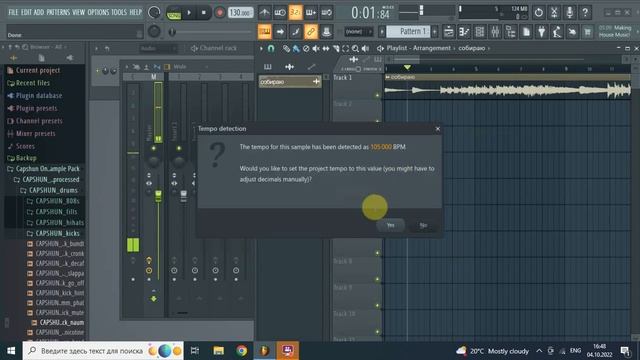Viewport: 640px width, 360px height.
Task: Toggle loop recording button
Action: 326,13
